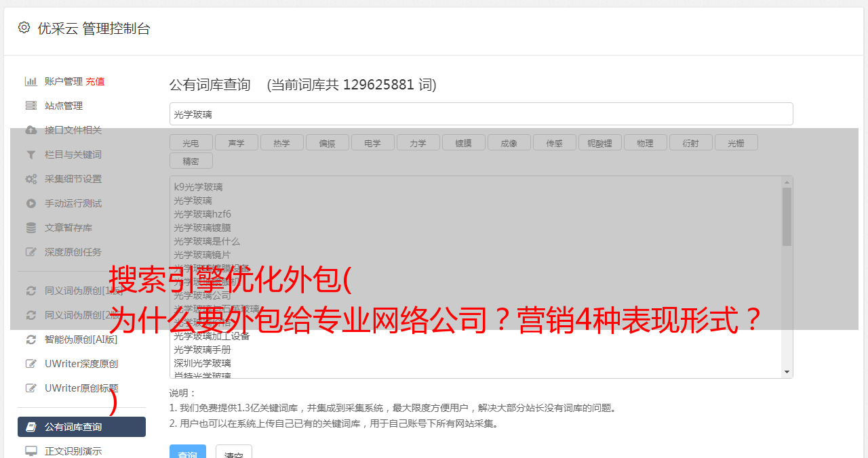Screen dimensions: 868x458
Task: Select the 光电 keyword tag
Action: click(191, 143)
